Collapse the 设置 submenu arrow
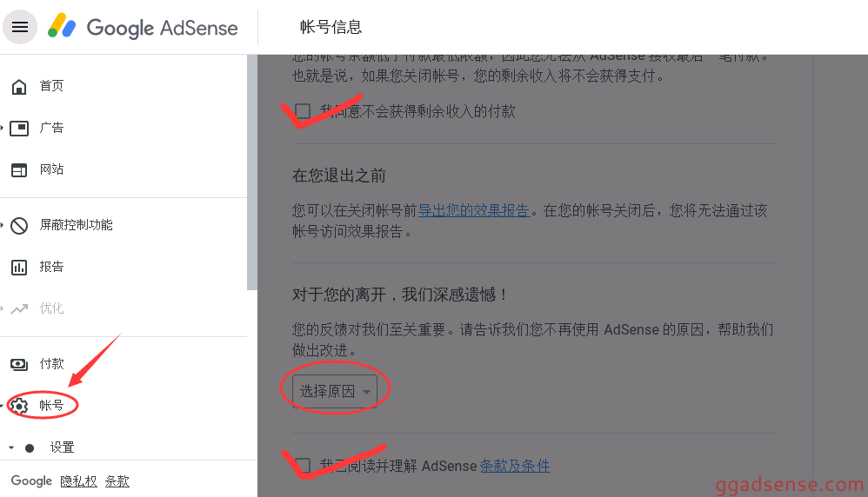Screen dimensions: 868x497 coord(11,447)
